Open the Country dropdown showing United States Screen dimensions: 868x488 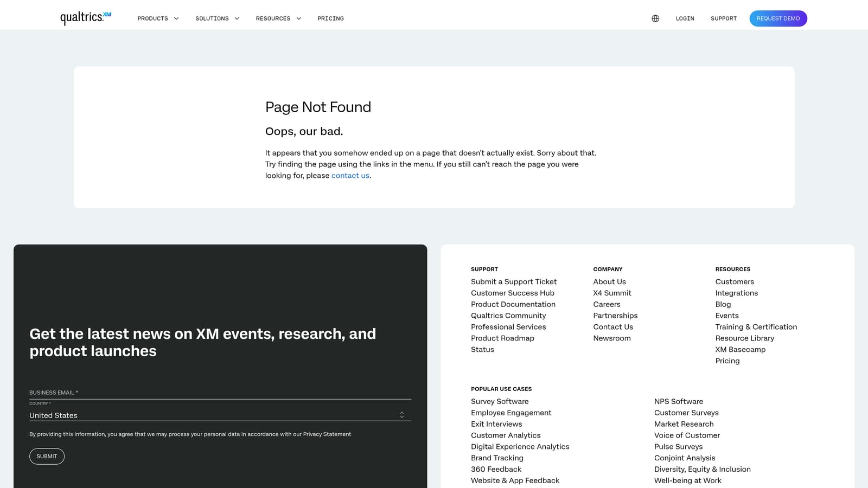click(220, 415)
